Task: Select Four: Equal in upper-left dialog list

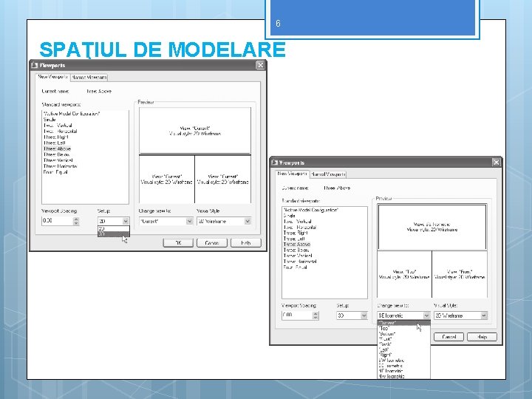Action: tap(55, 172)
